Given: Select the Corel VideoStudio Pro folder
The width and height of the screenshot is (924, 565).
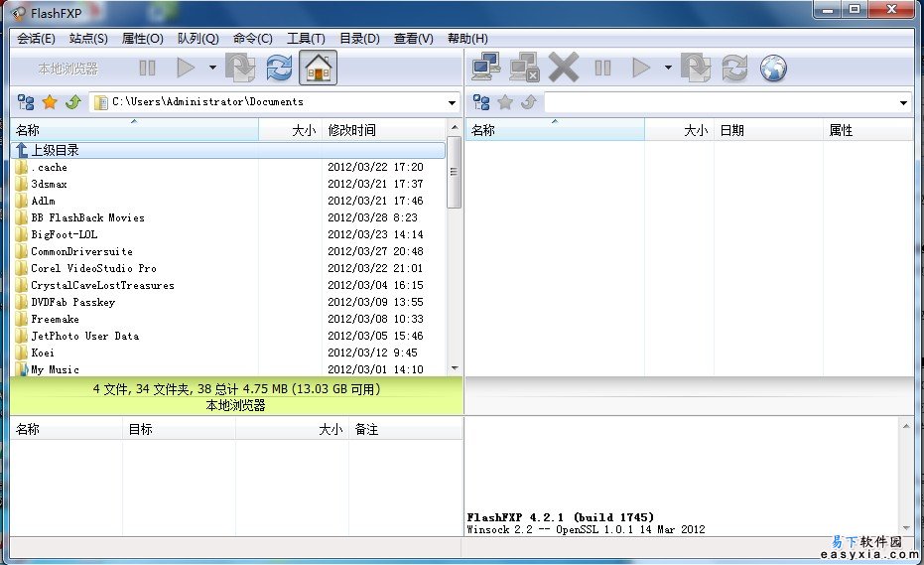Looking at the screenshot, I should [x=228, y=268].
